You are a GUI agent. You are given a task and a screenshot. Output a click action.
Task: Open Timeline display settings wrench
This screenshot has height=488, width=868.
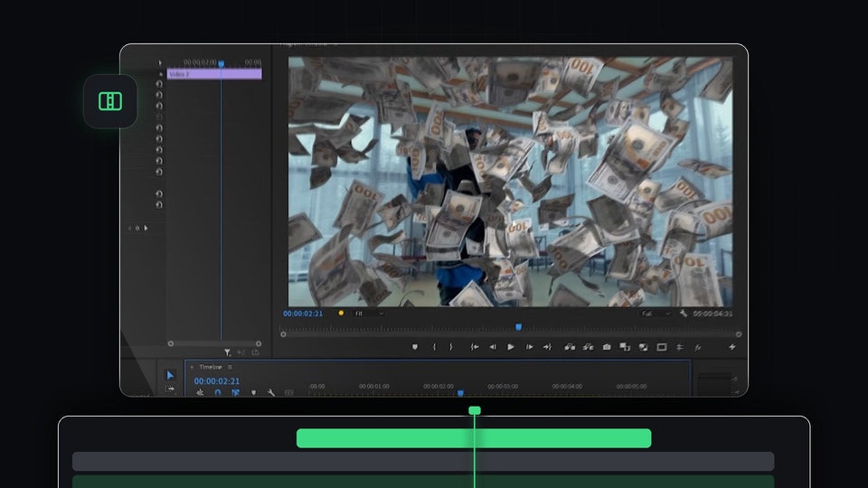(x=270, y=392)
